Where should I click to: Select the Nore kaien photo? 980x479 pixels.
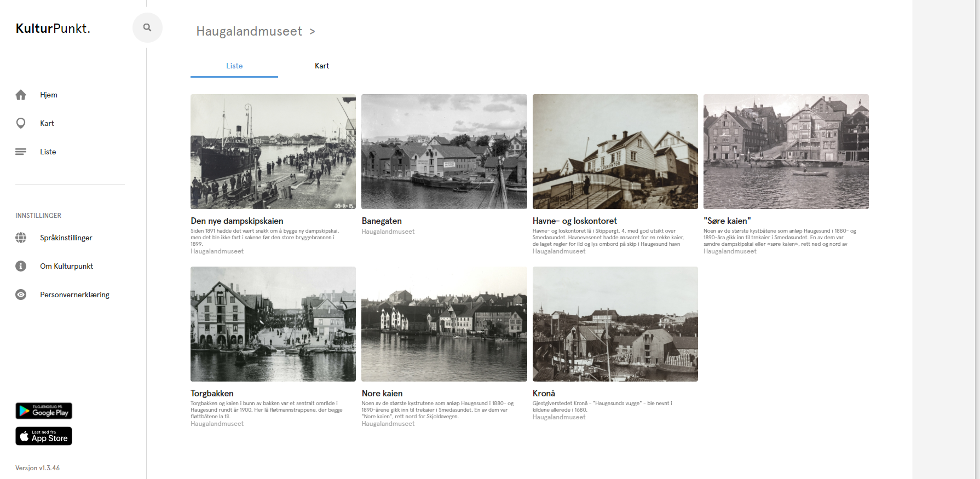tap(444, 324)
